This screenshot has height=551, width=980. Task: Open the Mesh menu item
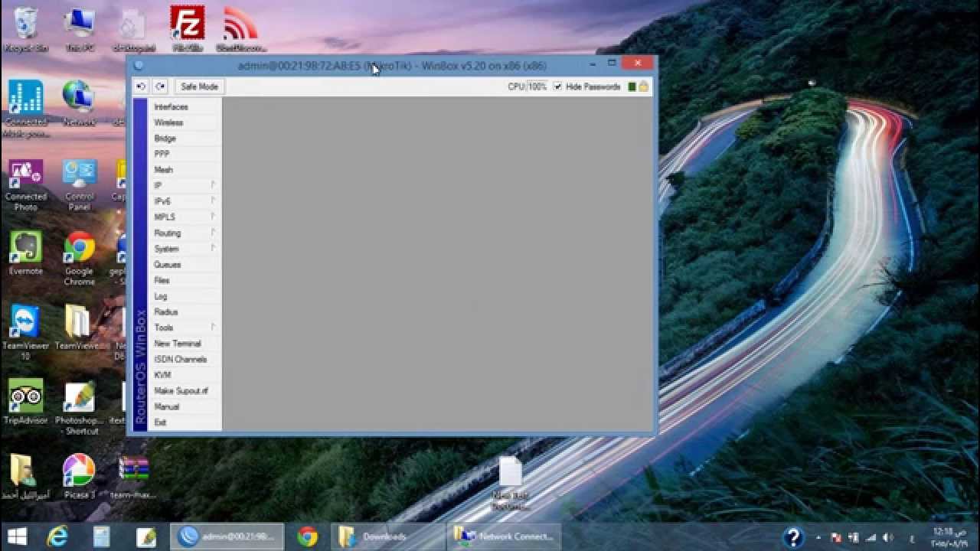coord(185,170)
